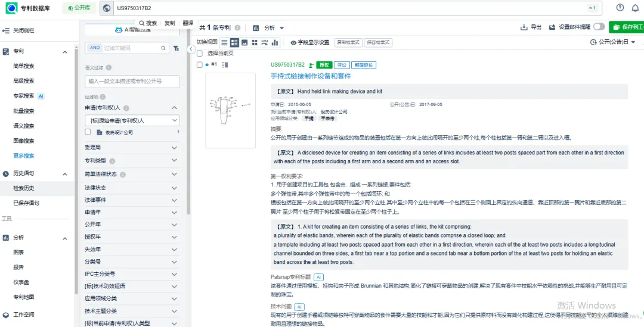Image resolution: width=644 pixels, height=327 pixels.
Task: Click the export download icon
Action: click(524, 27)
